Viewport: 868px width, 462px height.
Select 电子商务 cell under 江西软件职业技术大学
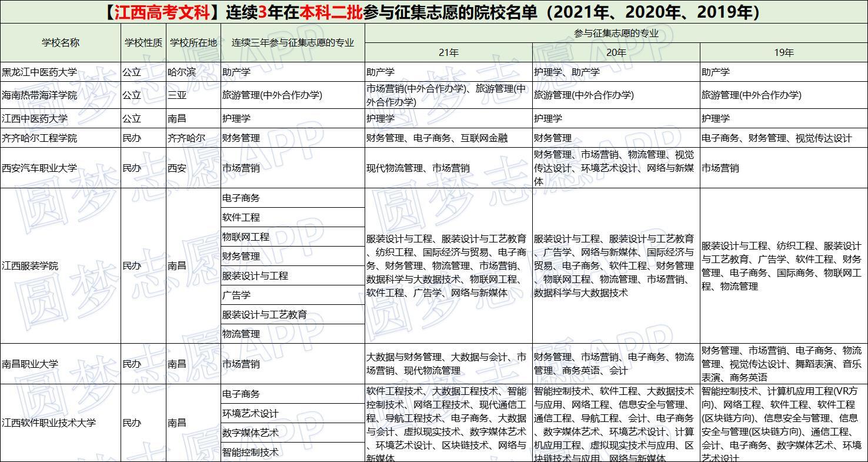point(293,394)
